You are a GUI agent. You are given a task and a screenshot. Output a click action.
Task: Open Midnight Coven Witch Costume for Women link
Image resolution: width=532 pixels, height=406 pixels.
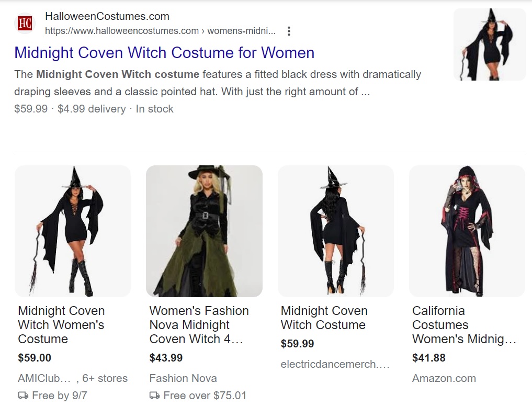click(x=164, y=53)
